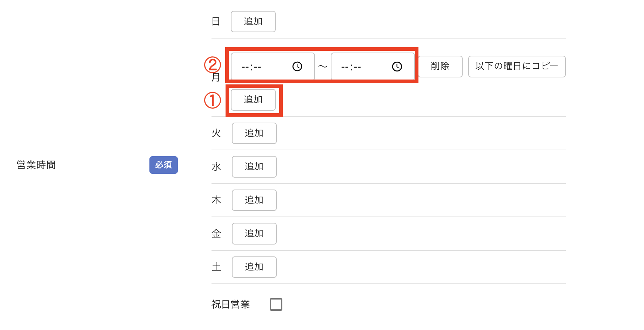Viewport: 644px width, 330px height.
Task: Add hours for Thursday (木)
Action: tap(254, 200)
